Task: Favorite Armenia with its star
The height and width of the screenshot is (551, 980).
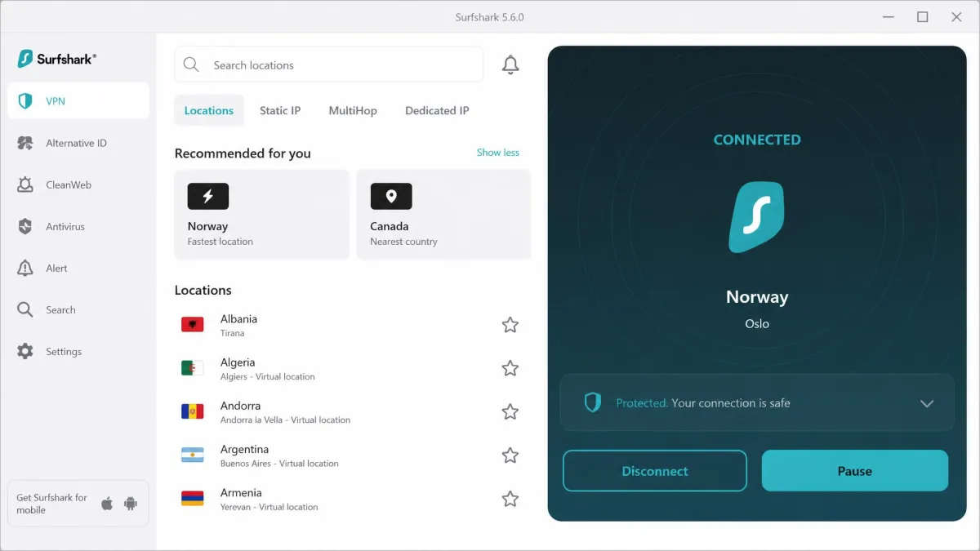Action: click(510, 498)
